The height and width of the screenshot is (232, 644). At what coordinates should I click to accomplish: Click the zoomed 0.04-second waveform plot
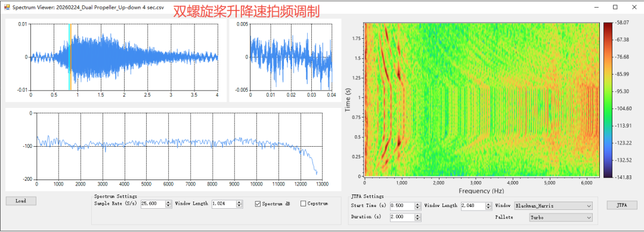291,57
